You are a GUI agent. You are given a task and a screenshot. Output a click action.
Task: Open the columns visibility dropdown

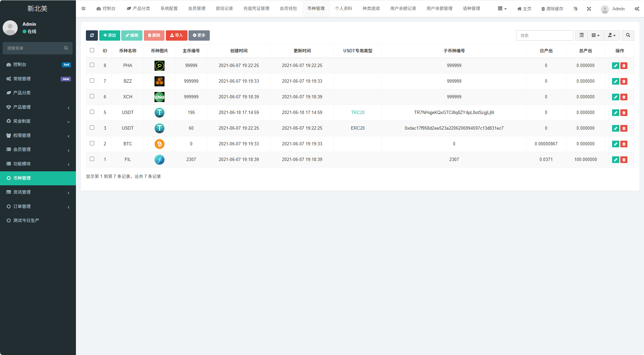(x=595, y=35)
